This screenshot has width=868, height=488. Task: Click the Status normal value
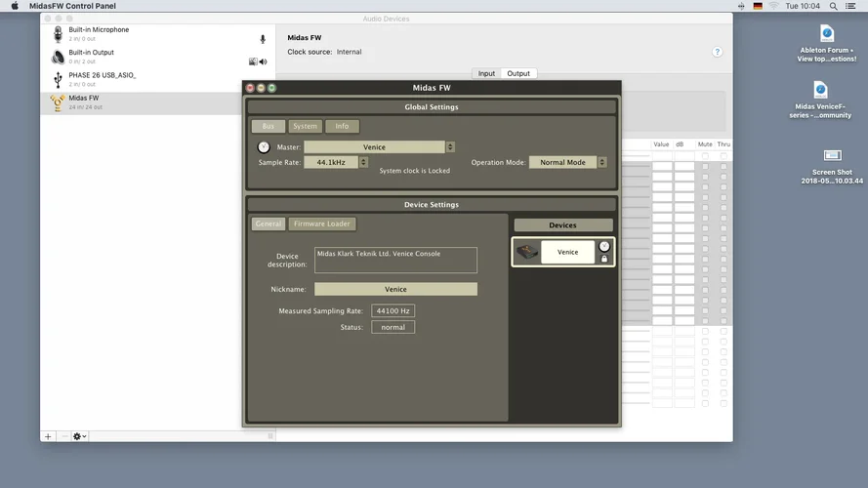pyautogui.click(x=393, y=327)
